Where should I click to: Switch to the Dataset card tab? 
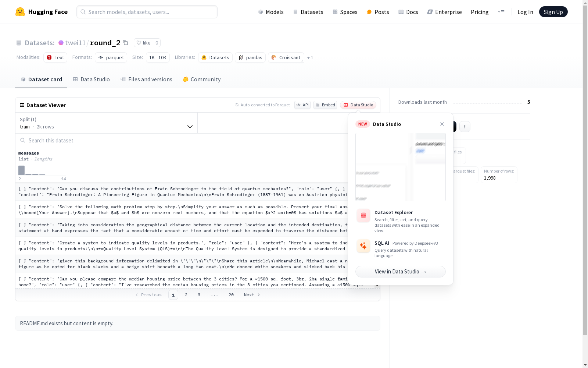41,79
